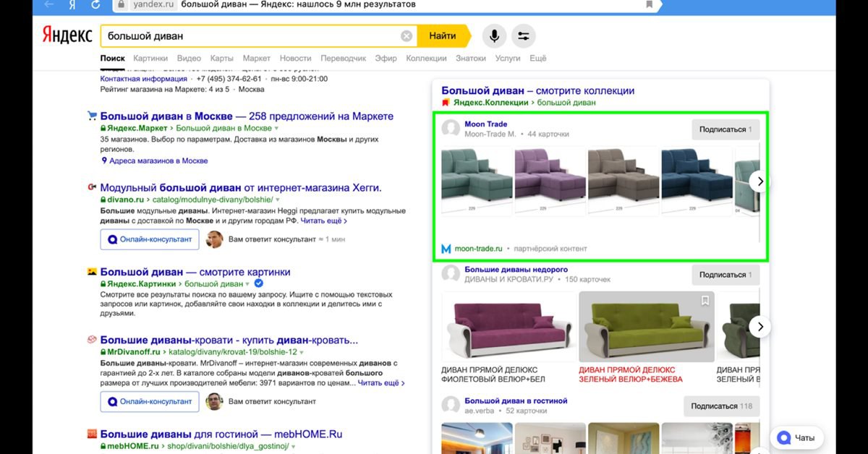Screen dimensions: 868x454
Task: Click the Большие диваны недорого avatar
Action: tap(451, 274)
